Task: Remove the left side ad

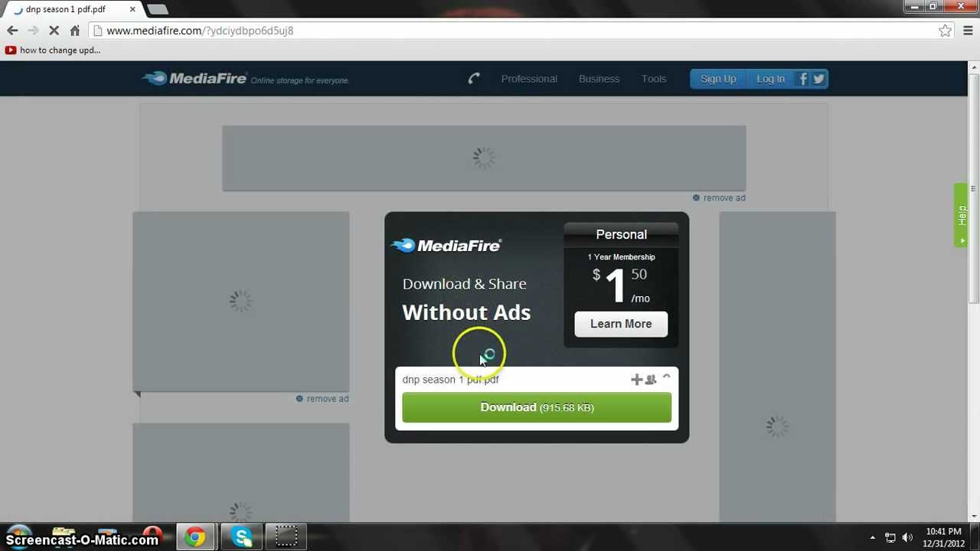Action: click(322, 399)
